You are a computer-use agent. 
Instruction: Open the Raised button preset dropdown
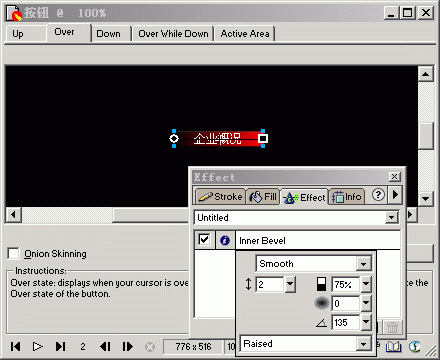[x=363, y=344]
